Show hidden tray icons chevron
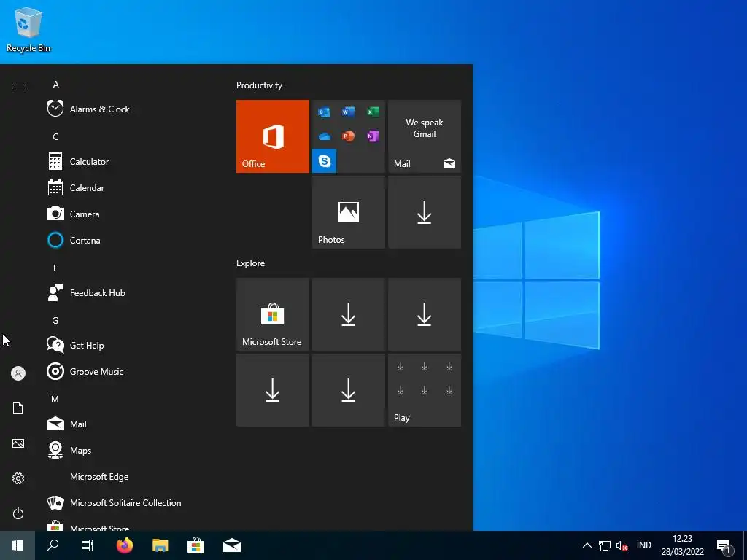This screenshot has height=560, width=747. 587,545
